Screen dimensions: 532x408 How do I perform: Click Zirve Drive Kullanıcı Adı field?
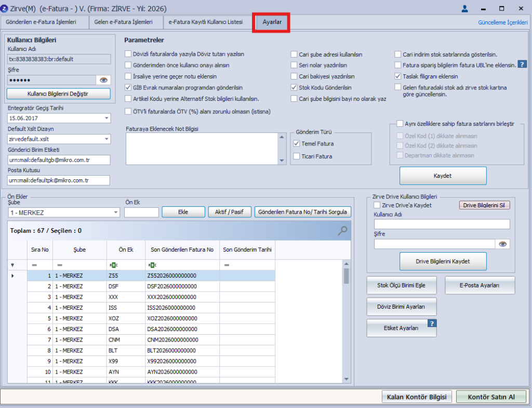[x=442, y=224]
